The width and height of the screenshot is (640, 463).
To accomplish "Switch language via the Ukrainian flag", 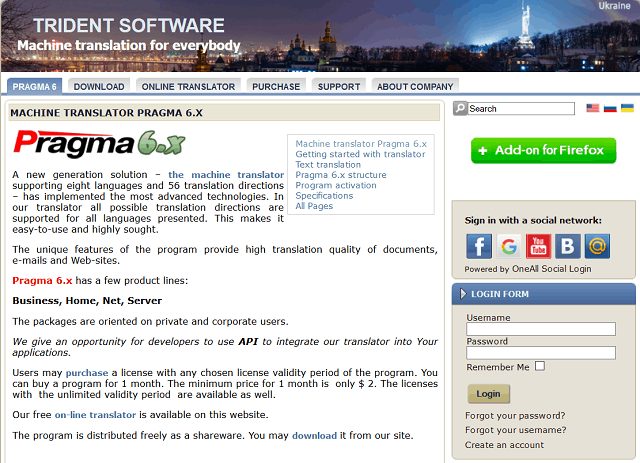I will pos(627,108).
